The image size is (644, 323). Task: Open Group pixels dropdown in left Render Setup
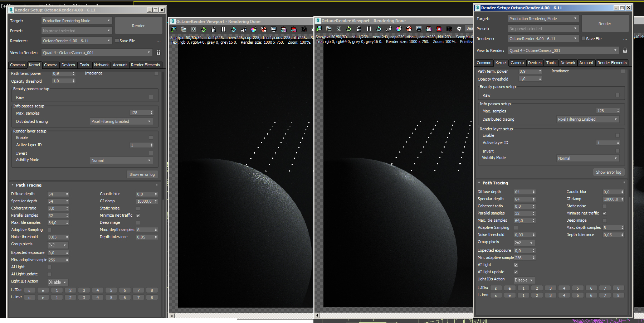click(58, 245)
